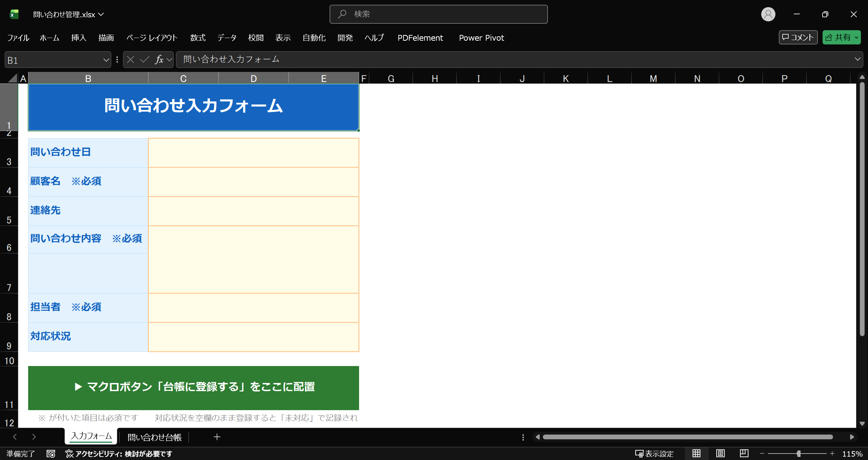Open the file name dropdown arrow
This screenshot has height=460, width=868.
tap(101, 14)
